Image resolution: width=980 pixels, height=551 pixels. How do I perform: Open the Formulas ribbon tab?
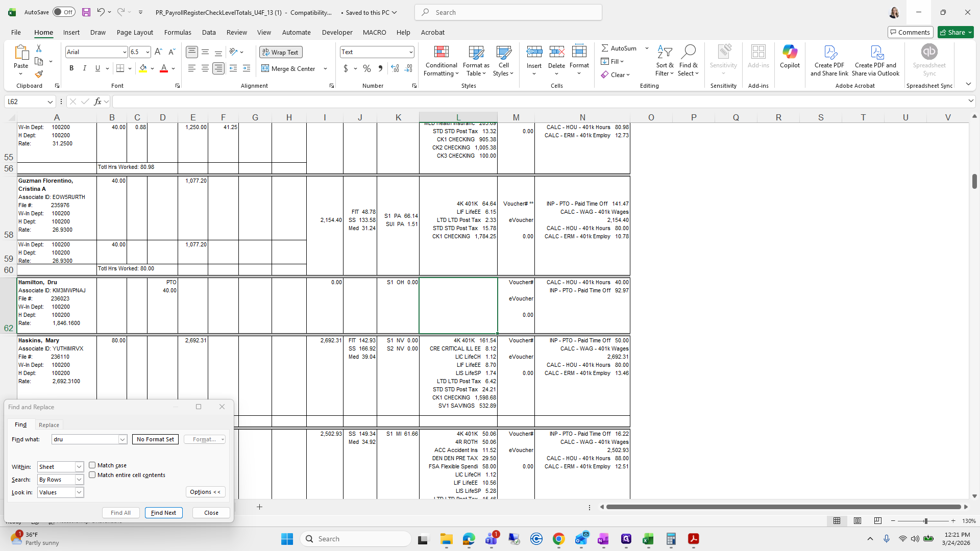(x=178, y=32)
